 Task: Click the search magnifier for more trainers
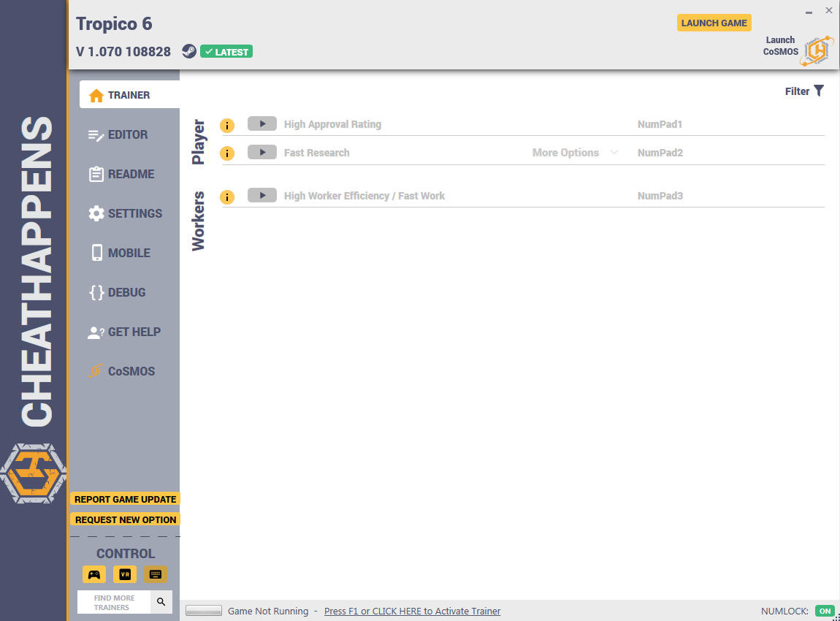click(x=161, y=602)
